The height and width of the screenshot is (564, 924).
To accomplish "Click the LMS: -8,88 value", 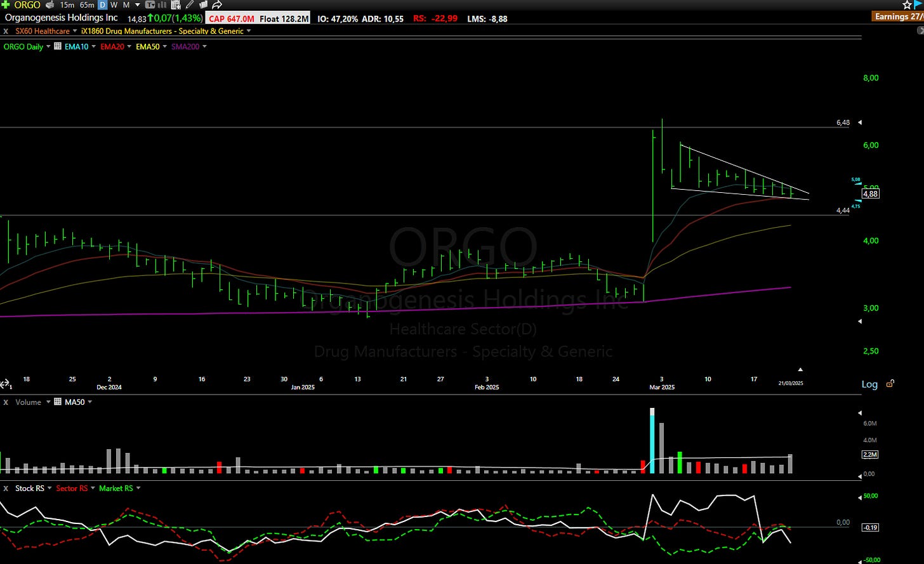I will point(488,18).
